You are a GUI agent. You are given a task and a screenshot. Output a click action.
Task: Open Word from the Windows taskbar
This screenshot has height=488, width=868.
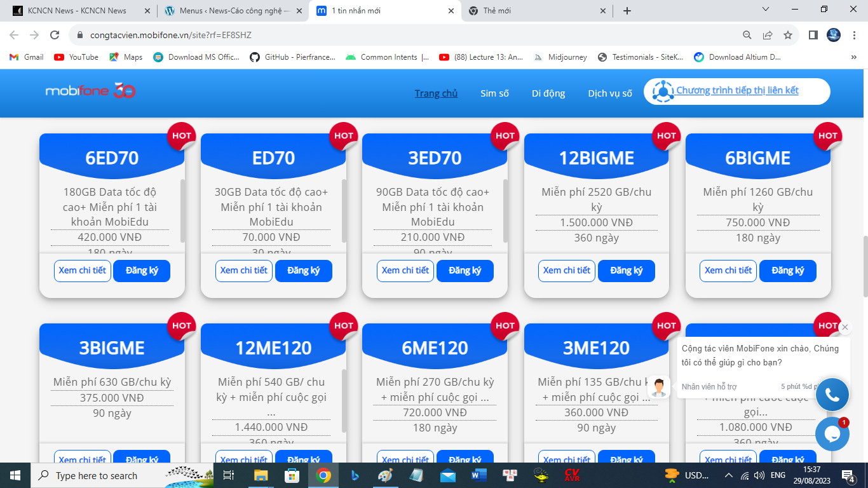[478, 475]
